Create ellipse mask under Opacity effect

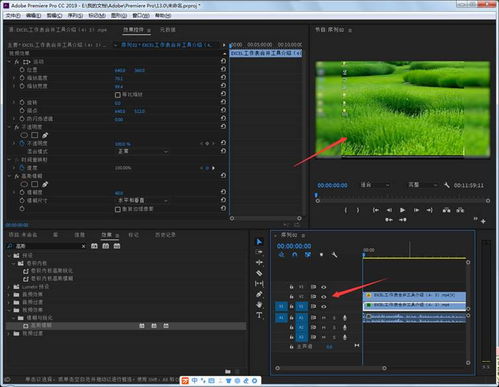coord(24,135)
